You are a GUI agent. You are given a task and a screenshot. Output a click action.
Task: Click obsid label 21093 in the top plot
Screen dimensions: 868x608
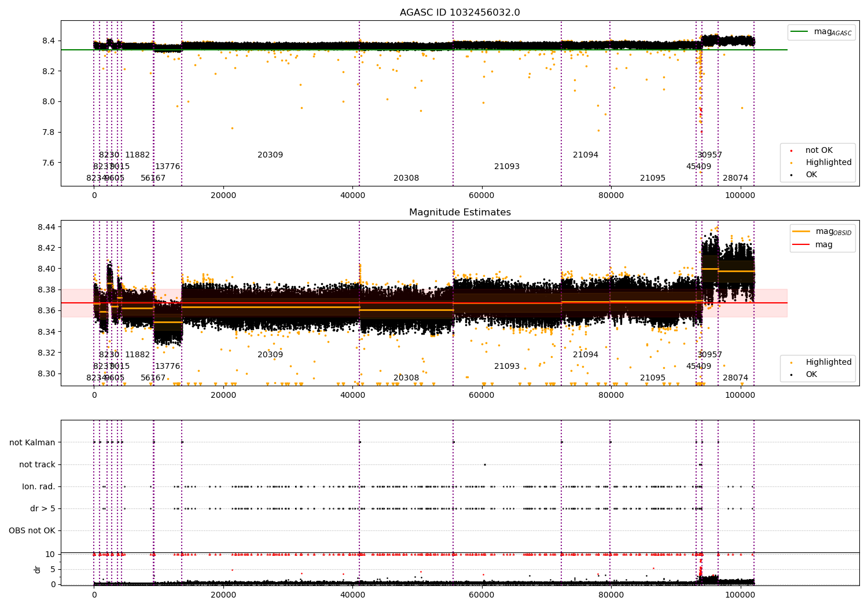pos(507,167)
